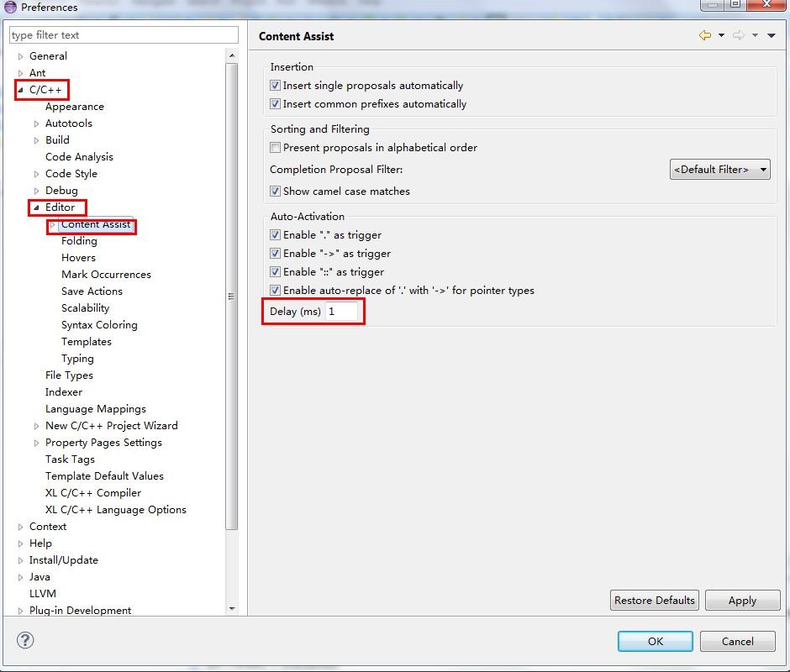Expand the Code Style node
This screenshot has height=672, width=790.
[36, 174]
